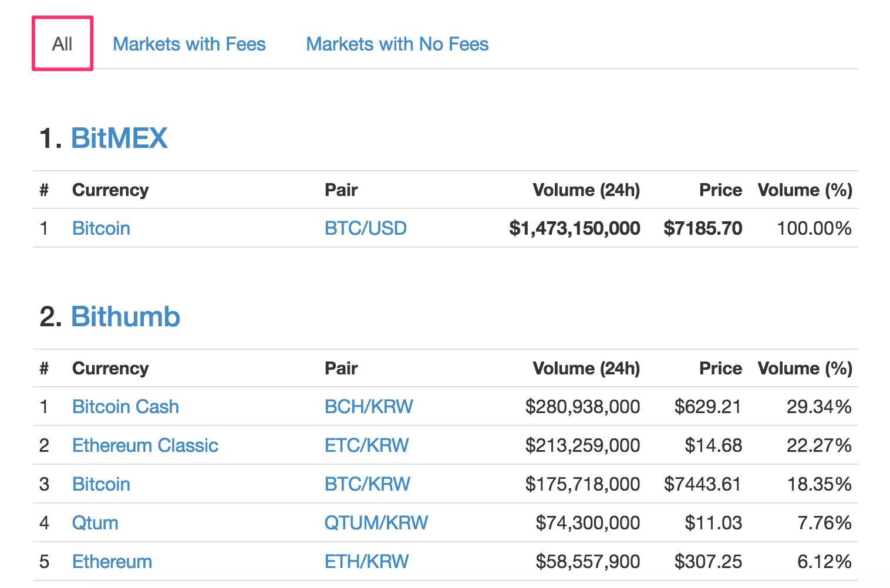Open the Bithumb exchange heading link
Image resolution: width=890 pixels, height=588 pixels.
126,317
